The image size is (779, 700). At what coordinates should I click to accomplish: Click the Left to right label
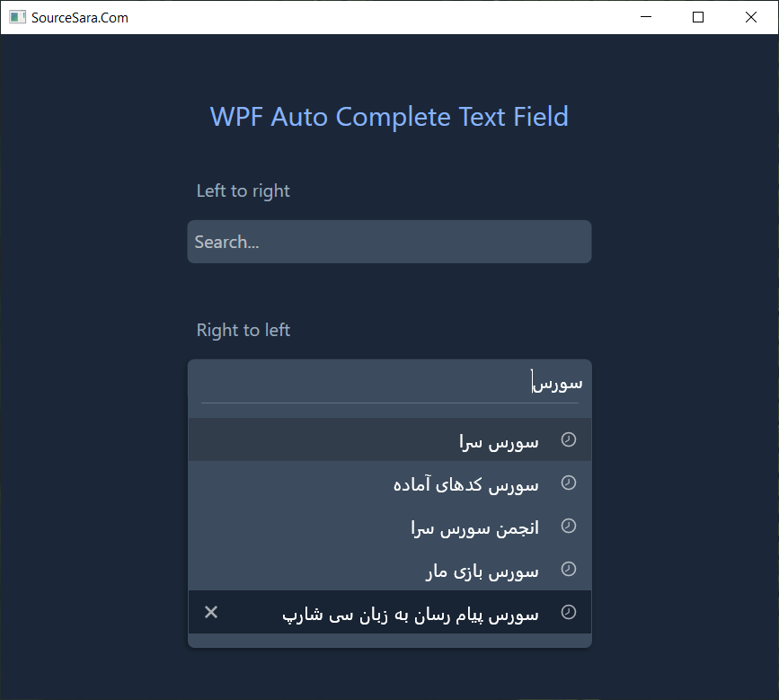point(243,191)
